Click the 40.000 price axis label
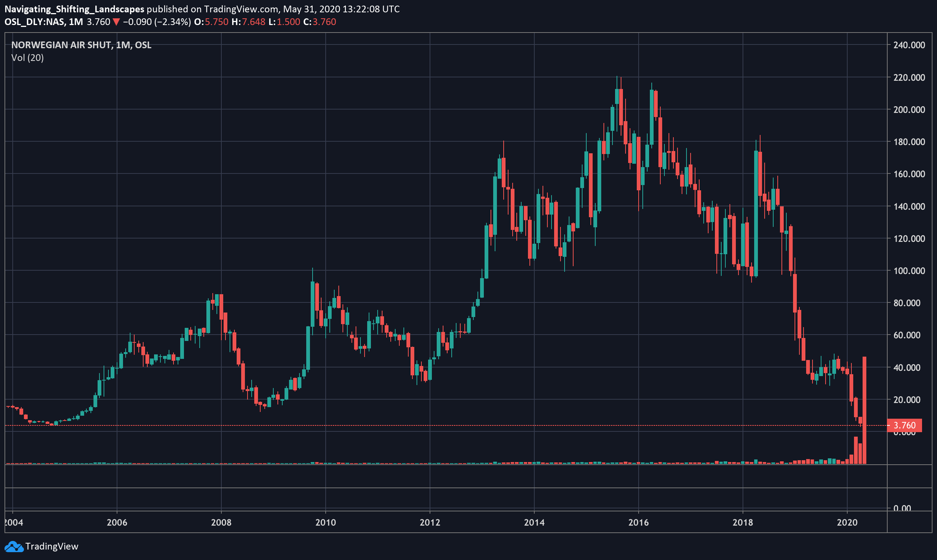The image size is (937, 560). click(907, 367)
